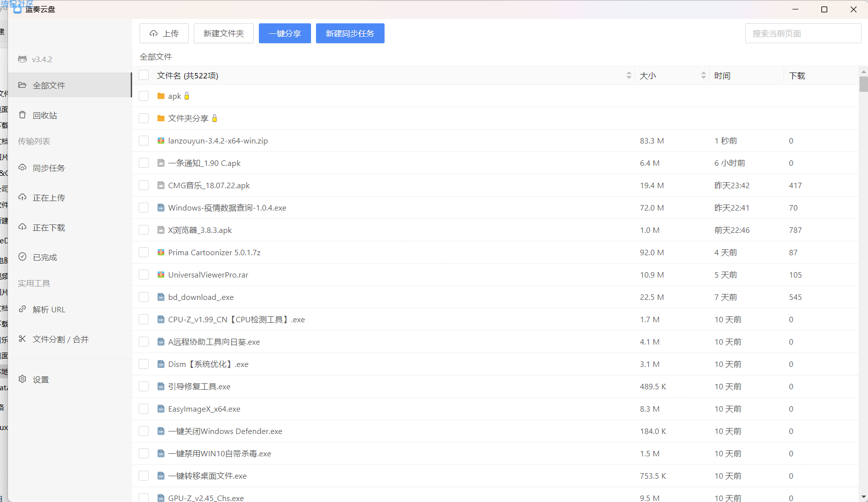Viewport: 868px width, 502px height.
Task: Tick checkbox for Prima Cartoonizer 5.0.1.7z
Action: pos(144,252)
